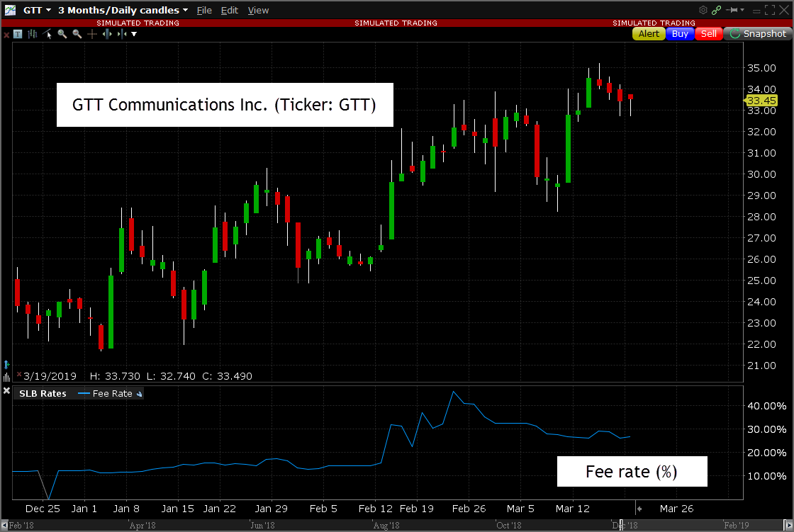Click the Snapshot refresh button
Screen dimensions: 794x532
pyautogui.click(x=758, y=33)
